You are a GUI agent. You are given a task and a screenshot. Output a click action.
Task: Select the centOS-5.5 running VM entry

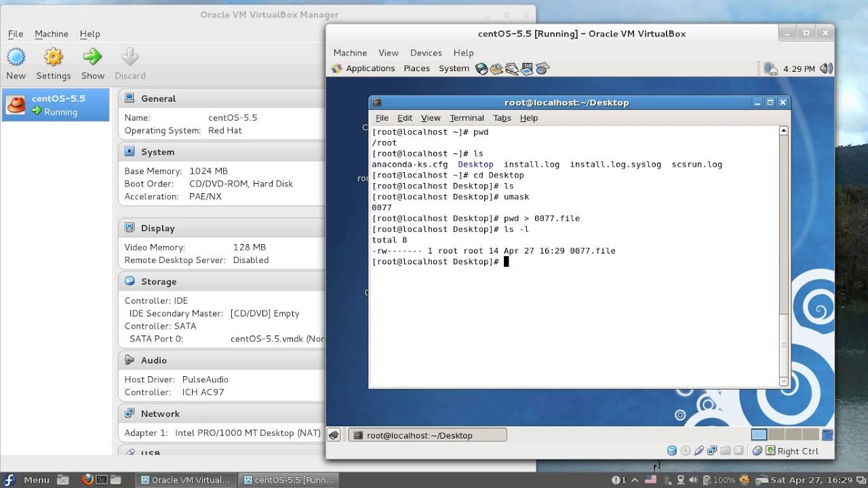point(56,105)
